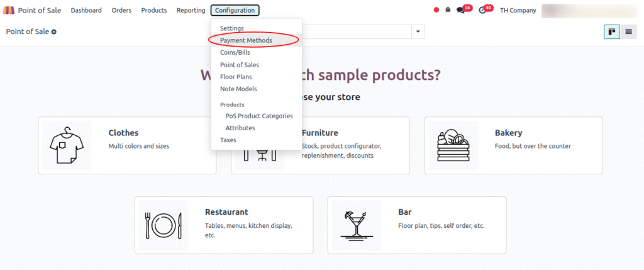This screenshot has height=270, width=644.
Task: Click the search input field
Action: (x=357, y=31)
